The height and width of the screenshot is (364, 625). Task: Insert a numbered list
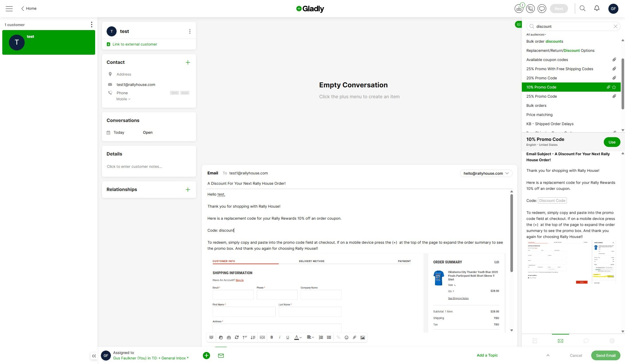321,337
